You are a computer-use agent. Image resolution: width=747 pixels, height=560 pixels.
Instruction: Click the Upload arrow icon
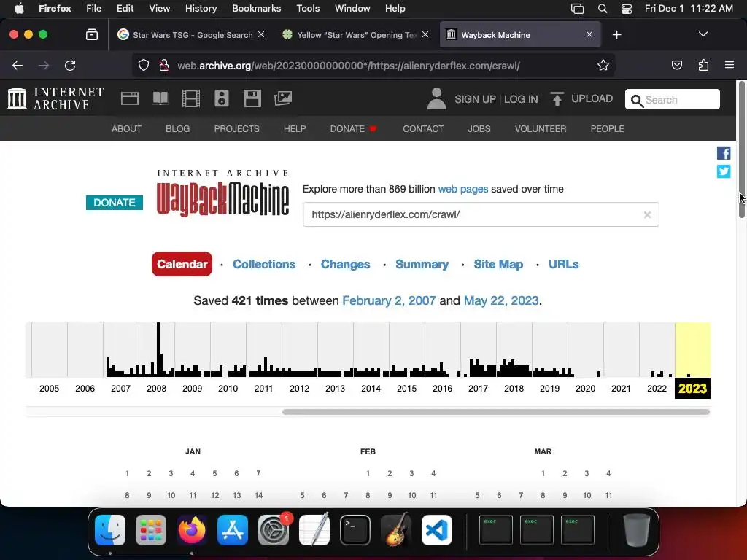[557, 98]
